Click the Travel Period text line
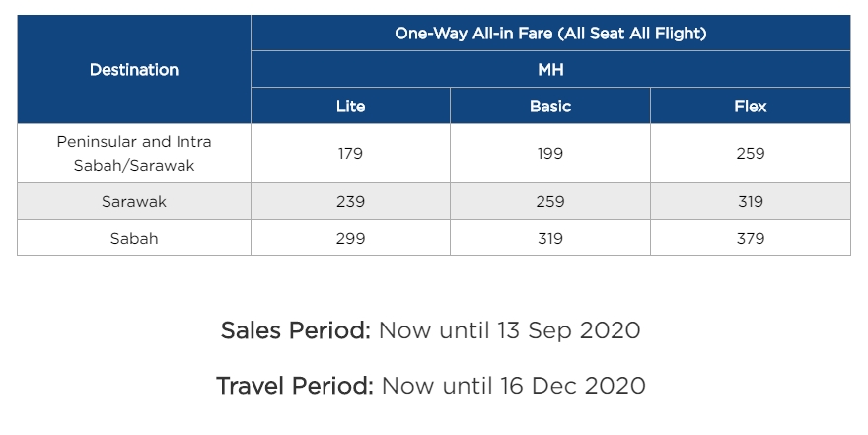 click(431, 385)
